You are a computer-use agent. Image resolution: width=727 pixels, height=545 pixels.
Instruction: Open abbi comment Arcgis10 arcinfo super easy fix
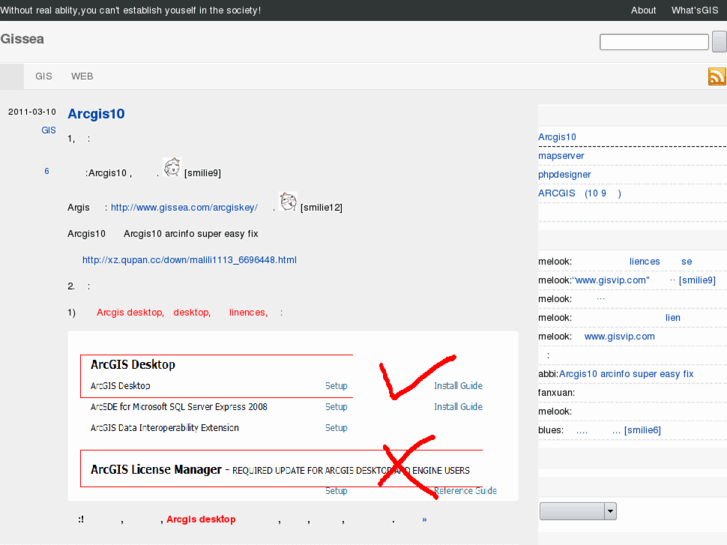click(626, 374)
